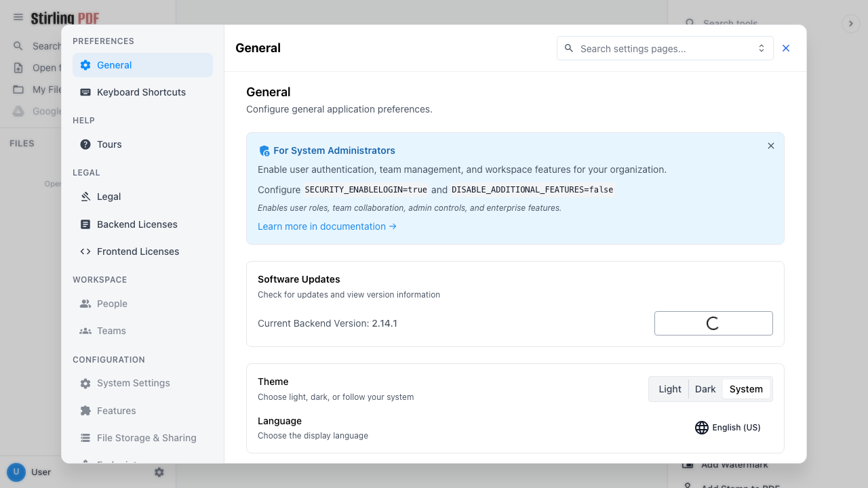Open the Legal gavel icon
The height and width of the screenshot is (488, 868).
tap(85, 197)
